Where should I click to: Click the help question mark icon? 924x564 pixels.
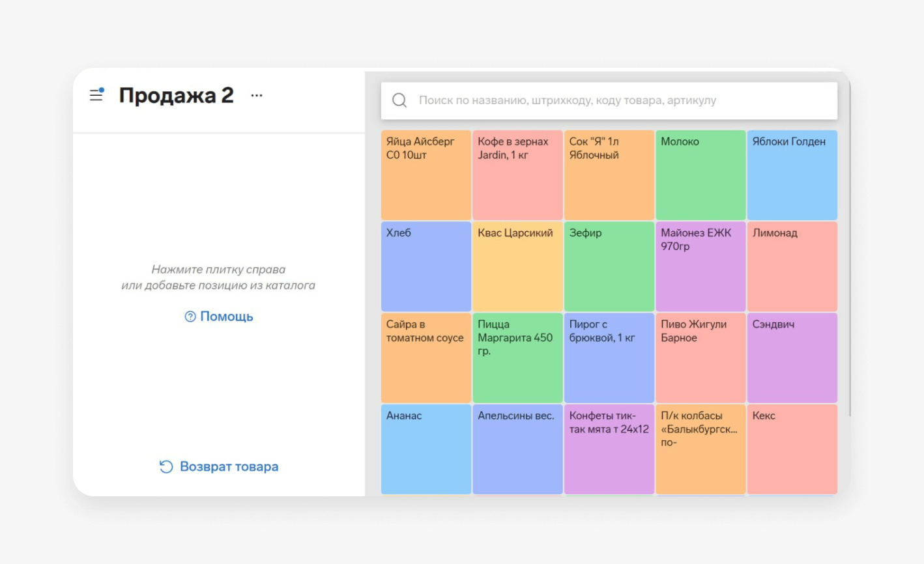pyautogui.click(x=190, y=317)
